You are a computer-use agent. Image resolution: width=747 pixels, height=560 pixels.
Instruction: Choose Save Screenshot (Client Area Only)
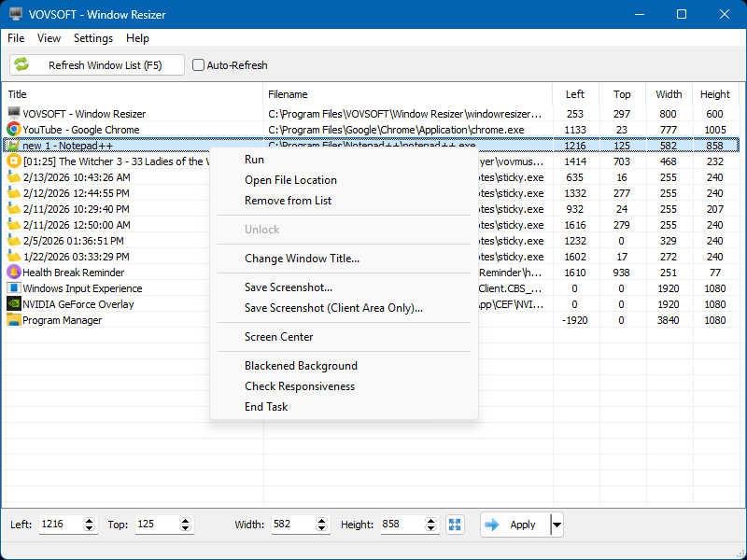tap(333, 308)
